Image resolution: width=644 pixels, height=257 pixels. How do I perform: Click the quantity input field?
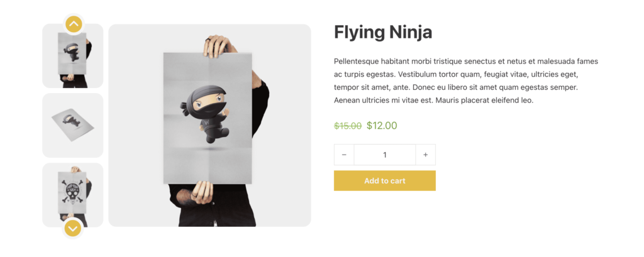(384, 155)
